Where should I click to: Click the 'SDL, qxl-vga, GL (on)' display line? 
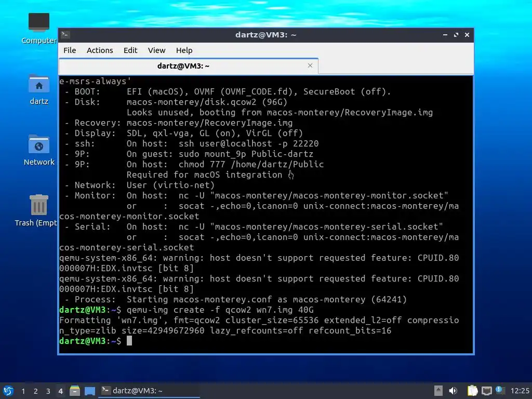click(x=183, y=134)
